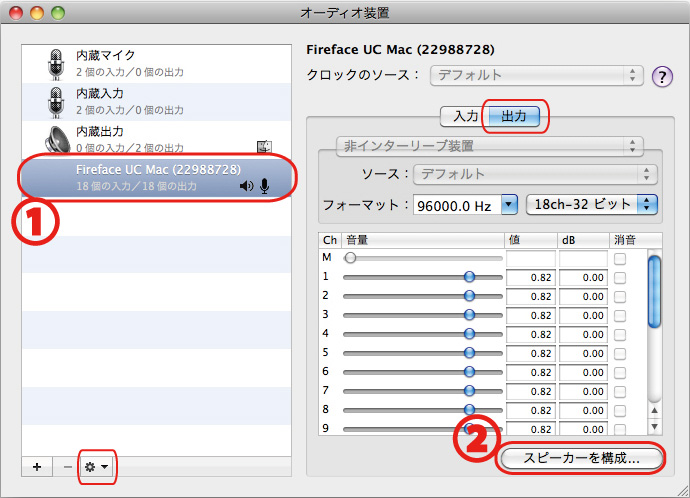Toggle the mute checkbox for channel 1
Viewport: 690px width, 498px height.
click(x=620, y=277)
